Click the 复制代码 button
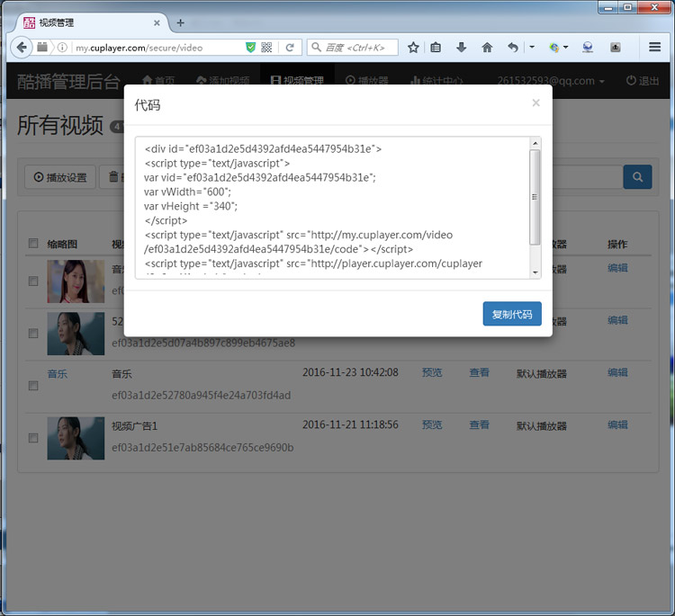Image resolution: width=675 pixels, height=616 pixels. pyautogui.click(x=511, y=315)
